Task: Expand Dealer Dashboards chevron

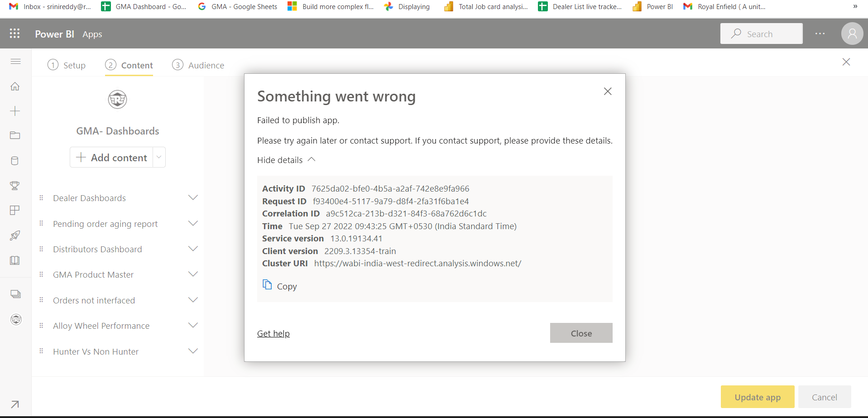Action: click(193, 197)
